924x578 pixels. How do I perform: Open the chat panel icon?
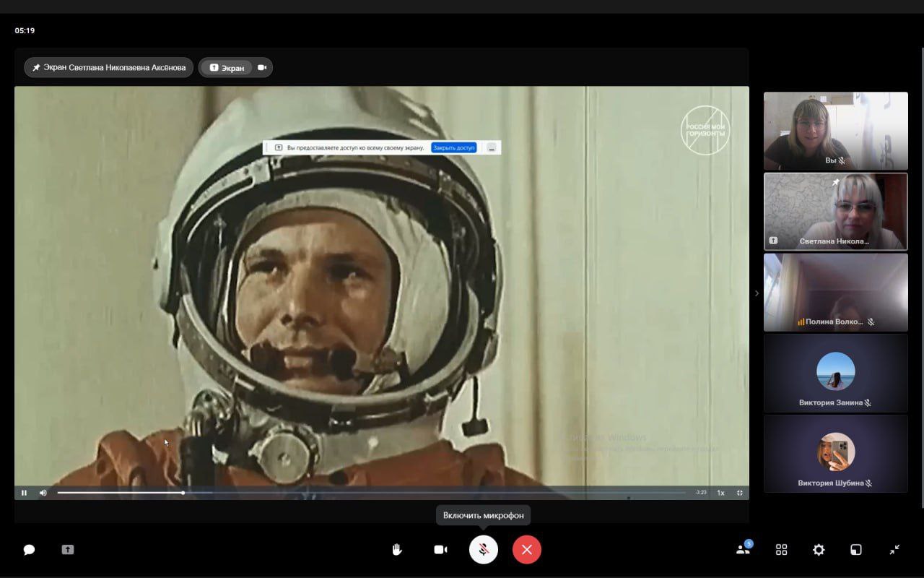click(29, 550)
